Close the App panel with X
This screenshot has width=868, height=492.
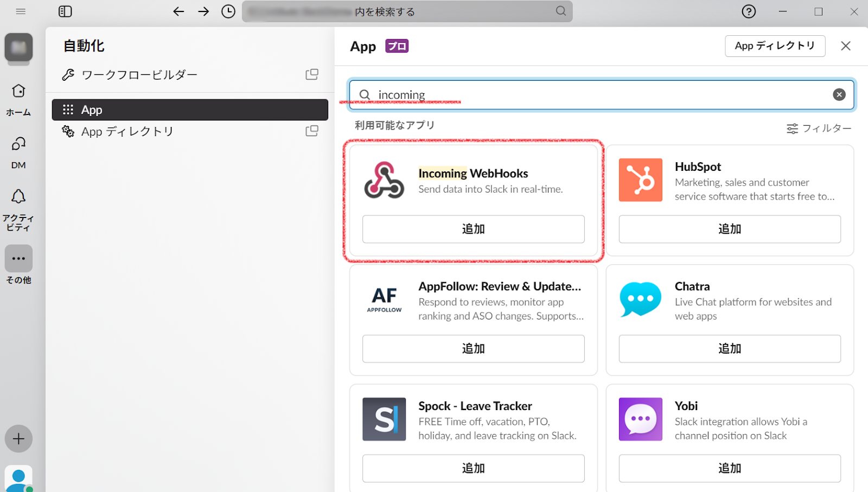pos(846,46)
